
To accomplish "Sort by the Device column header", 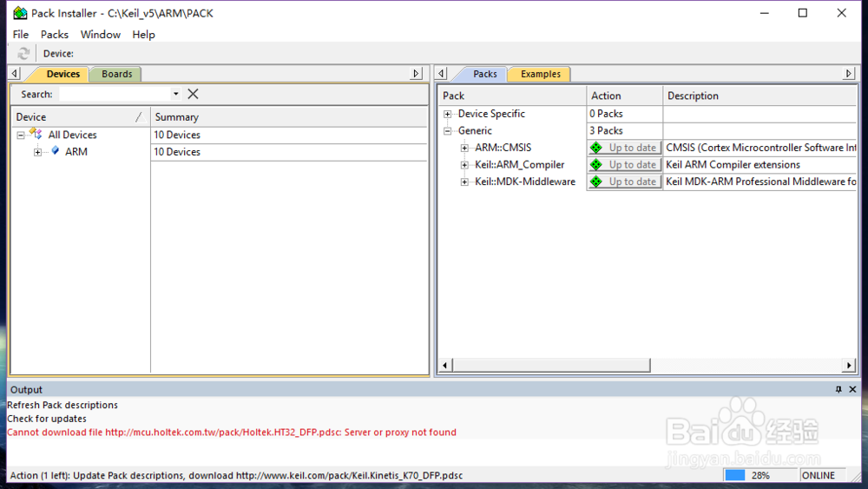I will tap(80, 117).
